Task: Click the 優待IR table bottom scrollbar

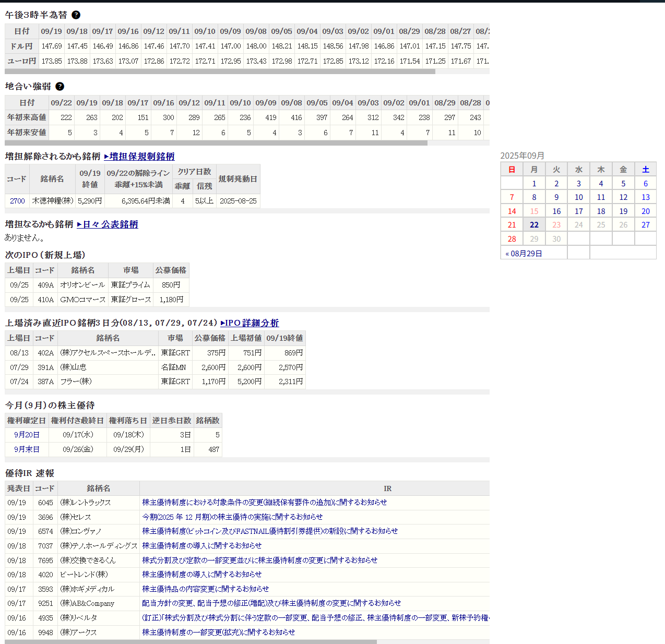Action: pos(191,642)
